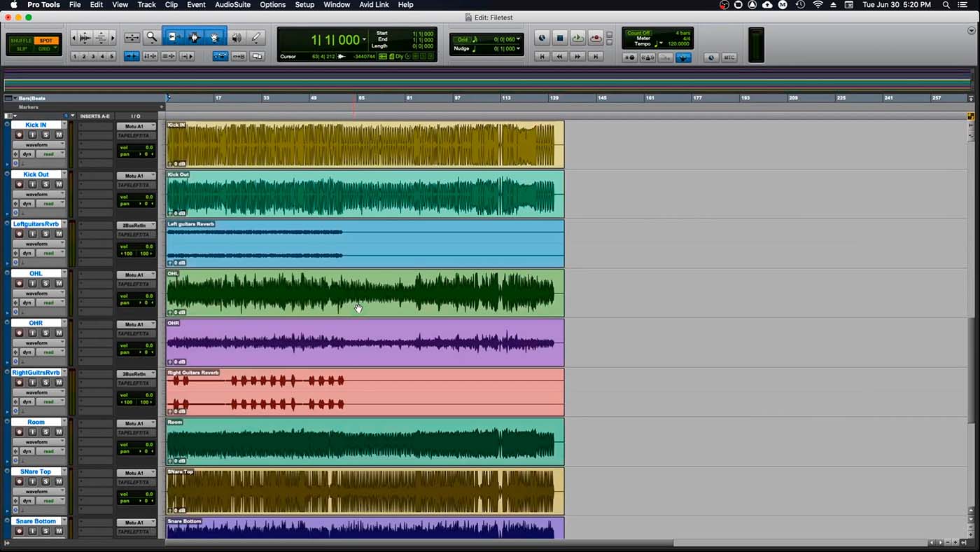This screenshot has width=980, height=552.
Task: Open the Event menu
Action: pyautogui.click(x=196, y=5)
